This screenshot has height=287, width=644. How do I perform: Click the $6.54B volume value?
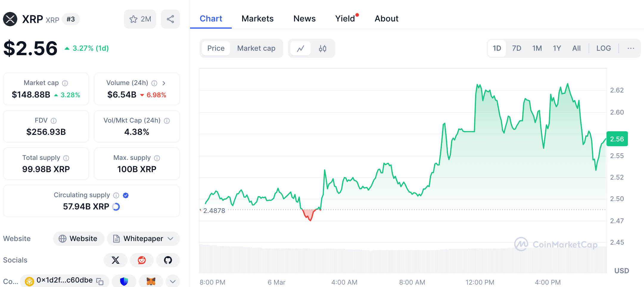pyautogui.click(x=122, y=95)
